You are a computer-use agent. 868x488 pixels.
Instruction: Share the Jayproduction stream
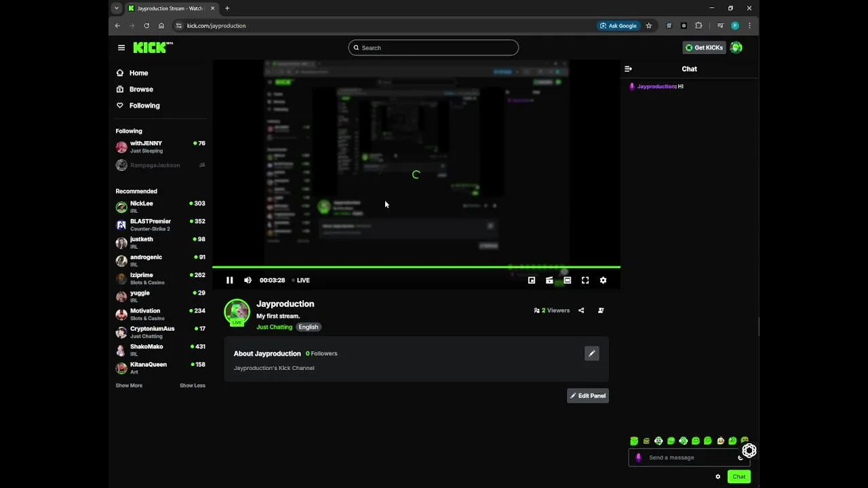pyautogui.click(x=581, y=310)
